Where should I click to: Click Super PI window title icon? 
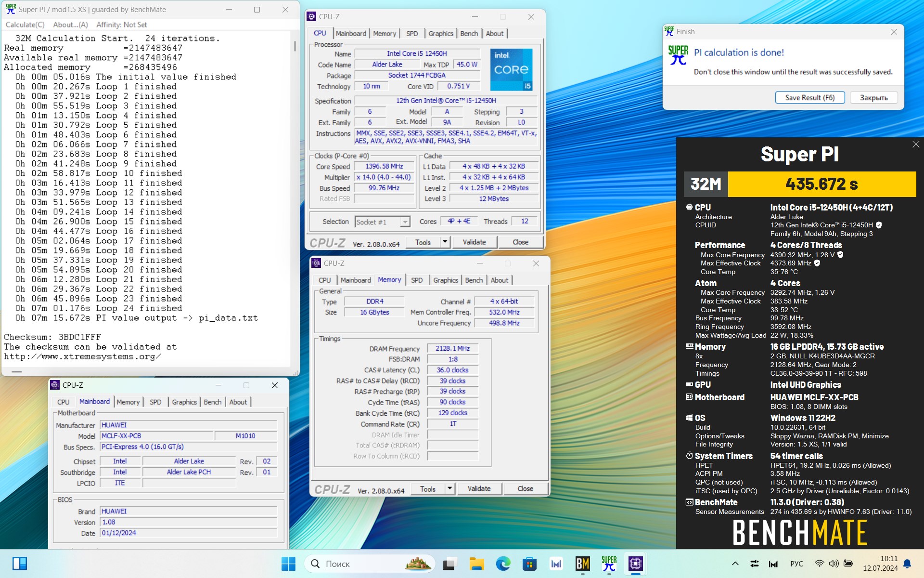pyautogui.click(x=11, y=9)
